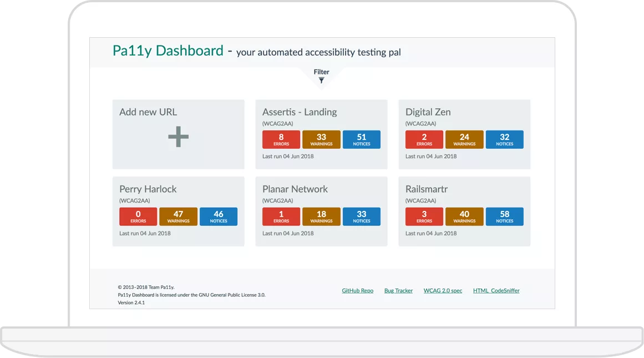The image size is (644, 358).
Task: Open the WCAG 2.0 spec link
Action: 443,291
